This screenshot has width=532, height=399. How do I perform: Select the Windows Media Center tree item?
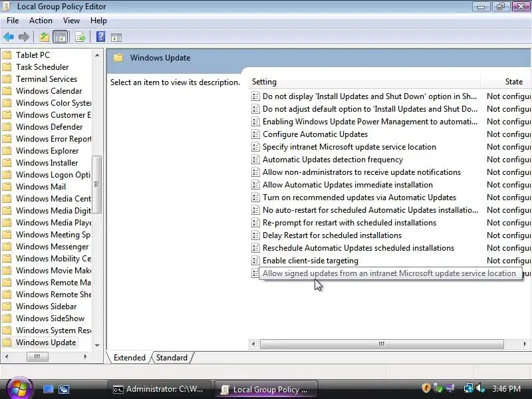pos(53,199)
